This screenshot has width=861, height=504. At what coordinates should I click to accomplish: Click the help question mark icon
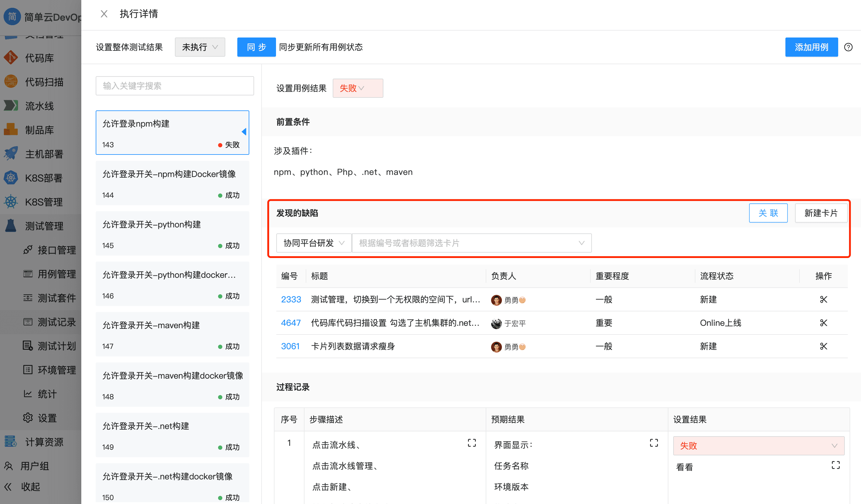[x=849, y=47]
